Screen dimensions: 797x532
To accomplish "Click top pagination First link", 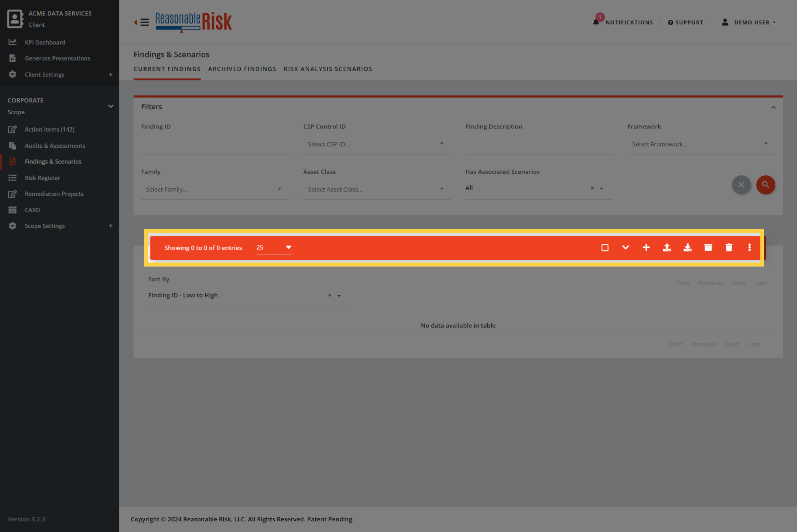I will [683, 283].
